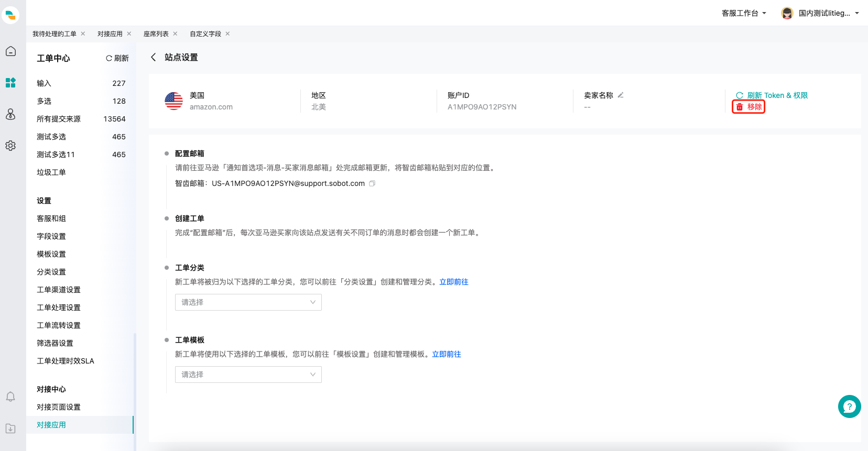The width and height of the screenshot is (868, 451).
Task: Switch to the 自定义字段 tab
Action: point(205,34)
